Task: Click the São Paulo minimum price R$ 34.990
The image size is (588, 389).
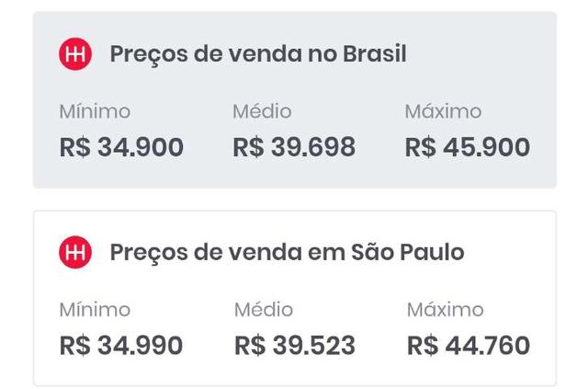Action: 121,345
